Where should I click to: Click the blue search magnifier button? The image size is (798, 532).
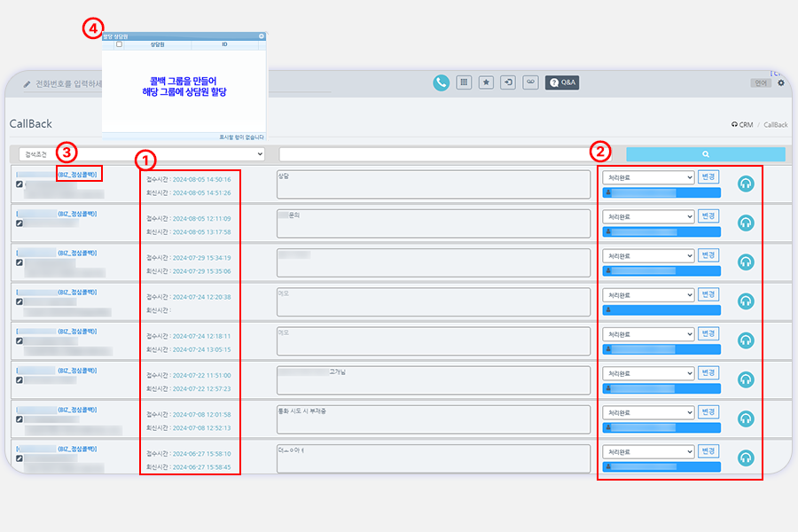(x=706, y=154)
